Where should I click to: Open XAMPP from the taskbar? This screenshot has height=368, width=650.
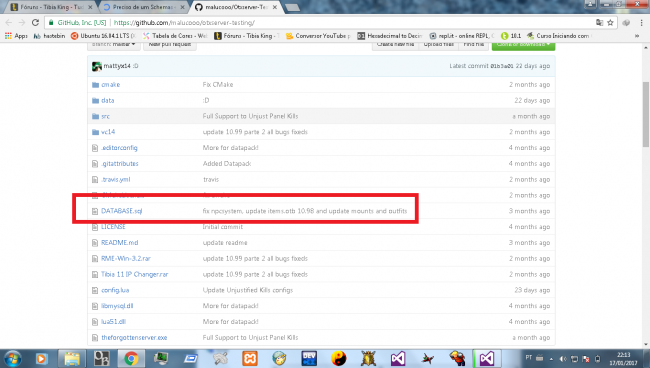250,358
